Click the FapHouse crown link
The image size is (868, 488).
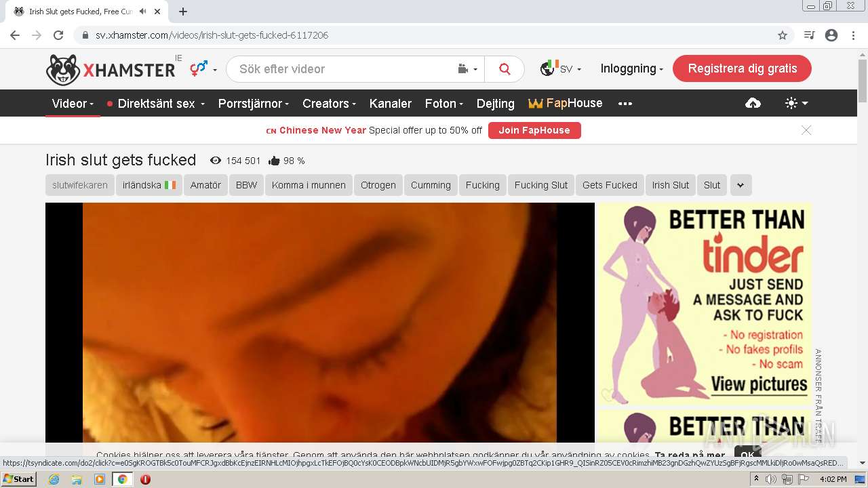566,103
